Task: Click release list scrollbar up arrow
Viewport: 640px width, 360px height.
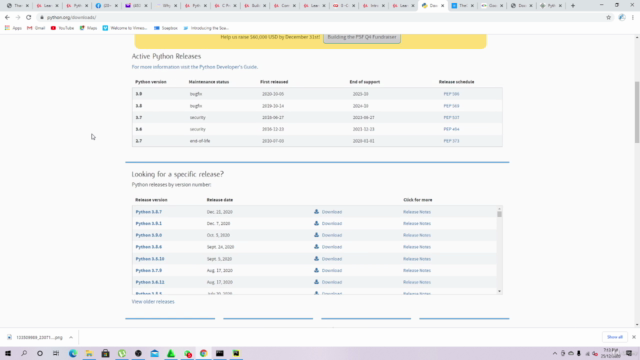Action: [x=499, y=209]
